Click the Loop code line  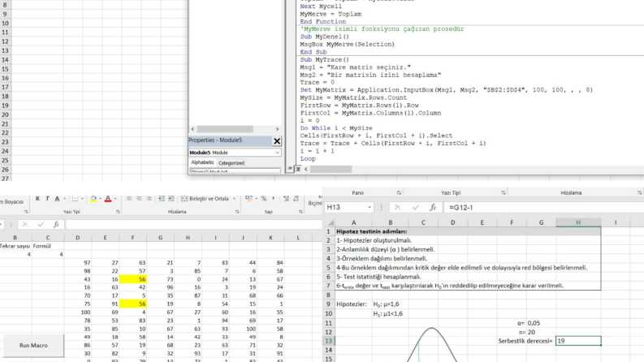coord(308,159)
